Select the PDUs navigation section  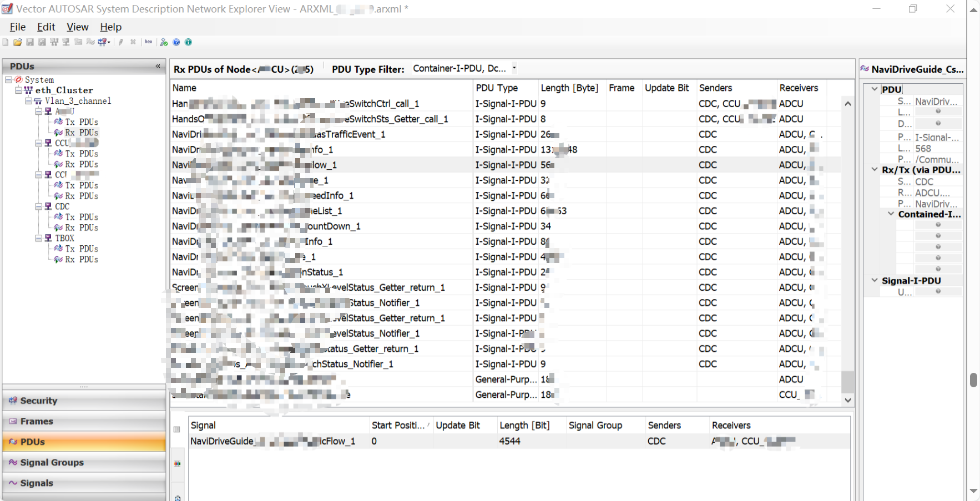tap(84, 442)
